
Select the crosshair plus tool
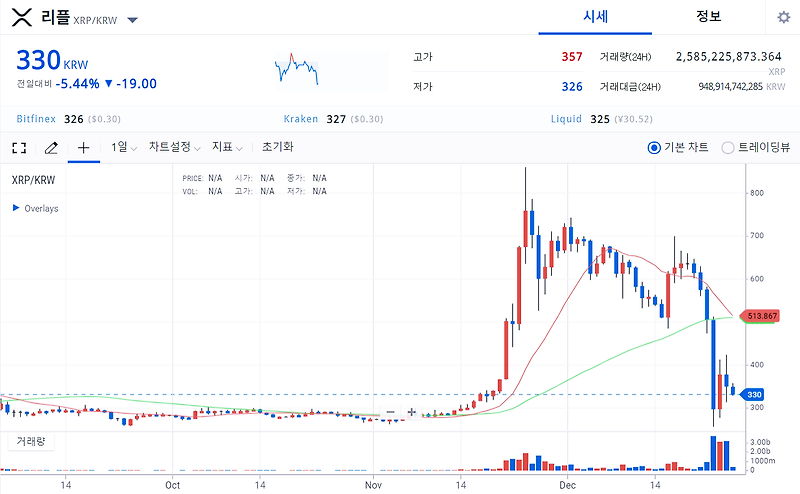84,148
